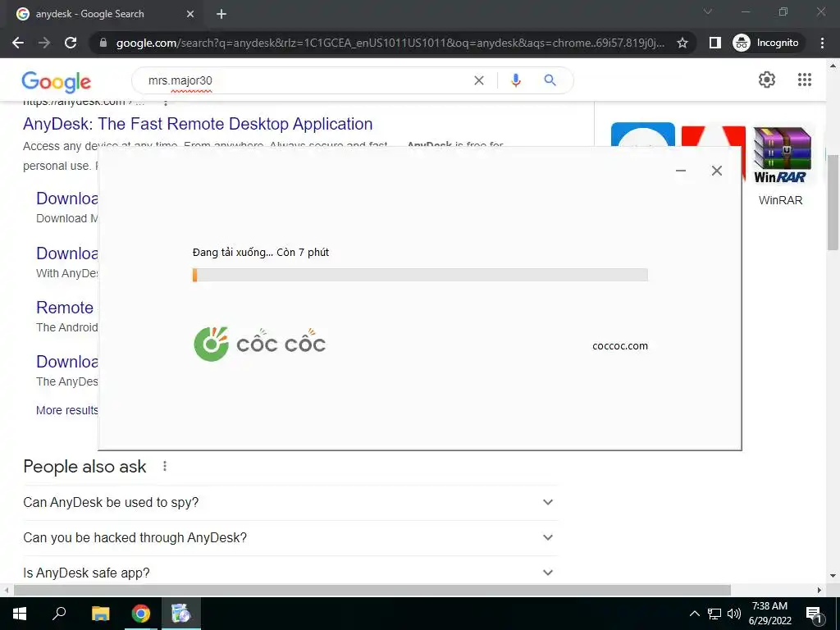
Task: Click the tab search dropdown arrow
Action: (708, 11)
